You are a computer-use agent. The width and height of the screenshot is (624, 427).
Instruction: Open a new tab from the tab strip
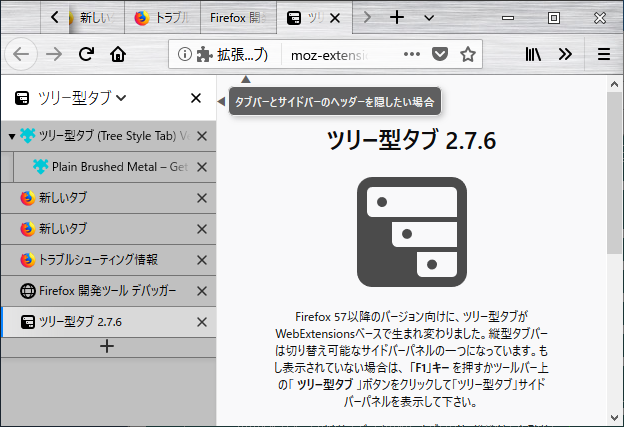coord(397,18)
